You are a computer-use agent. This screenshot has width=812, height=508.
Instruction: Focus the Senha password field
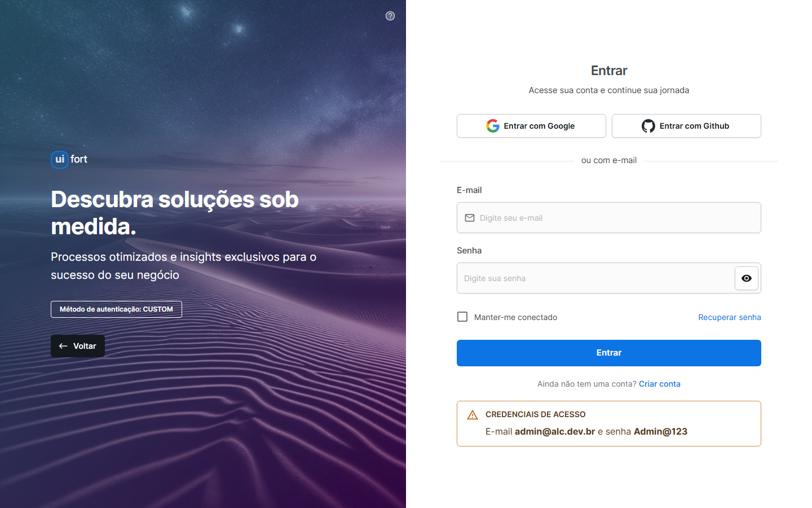pos(595,278)
